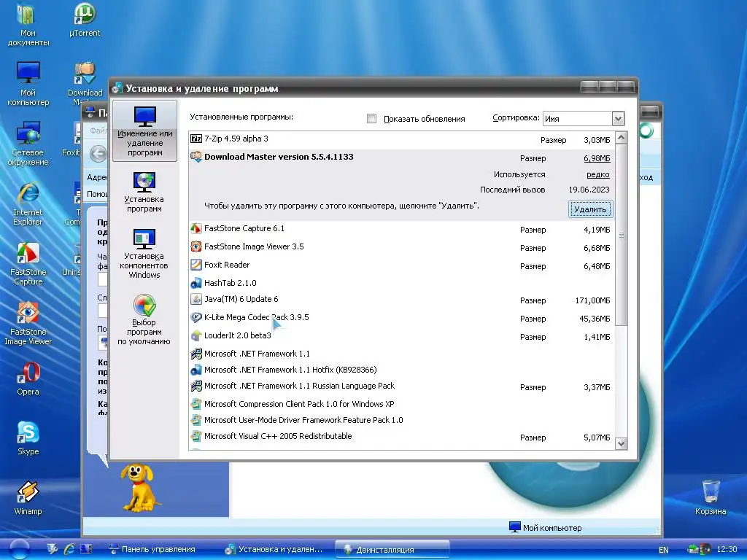Viewport: 747px width, 560px height.
Task: Click the LouderIt 2.0 beta3 icon
Action: 196,335
